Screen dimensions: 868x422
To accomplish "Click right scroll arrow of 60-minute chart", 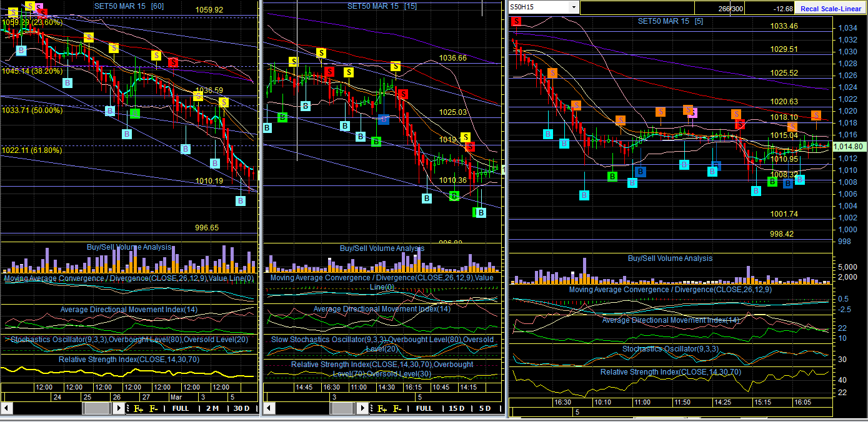I will 119,408.
